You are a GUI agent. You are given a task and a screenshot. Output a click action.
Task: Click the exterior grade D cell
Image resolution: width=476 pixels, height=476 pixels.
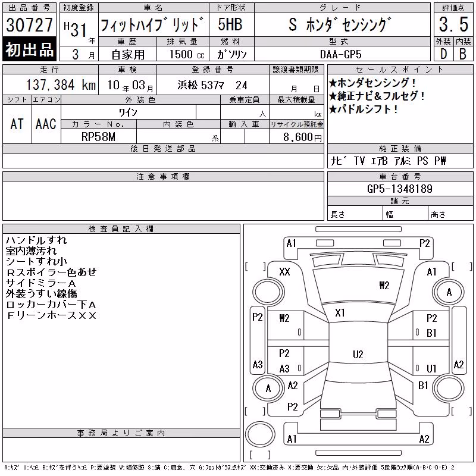[443, 54]
